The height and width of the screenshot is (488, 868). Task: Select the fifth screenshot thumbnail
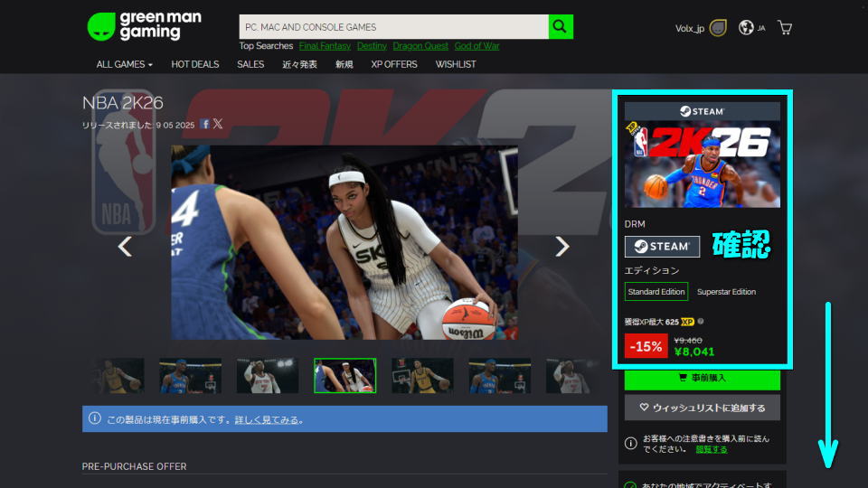tap(422, 376)
